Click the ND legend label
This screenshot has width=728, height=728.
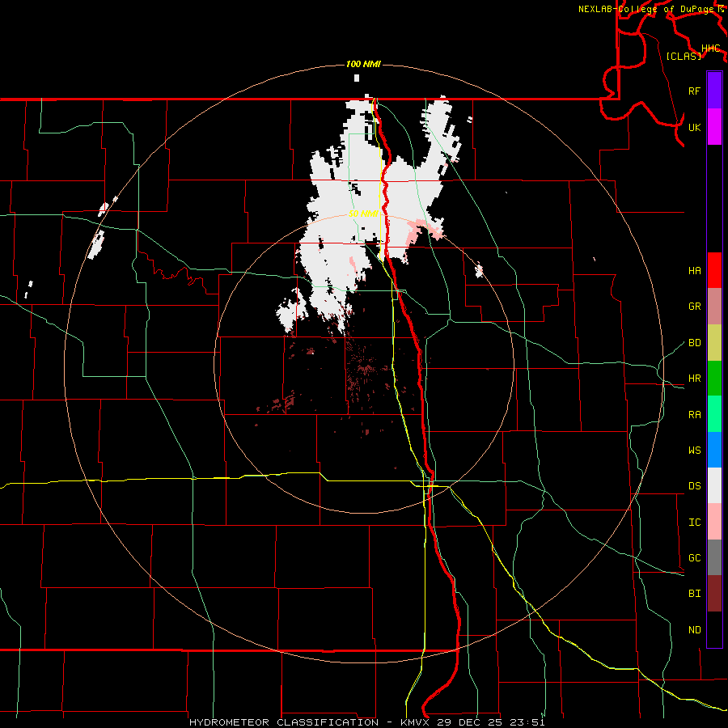click(695, 629)
